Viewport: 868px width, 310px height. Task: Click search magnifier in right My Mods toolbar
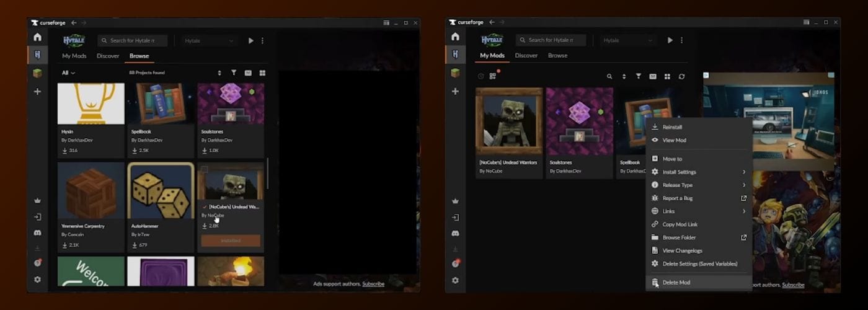(609, 76)
